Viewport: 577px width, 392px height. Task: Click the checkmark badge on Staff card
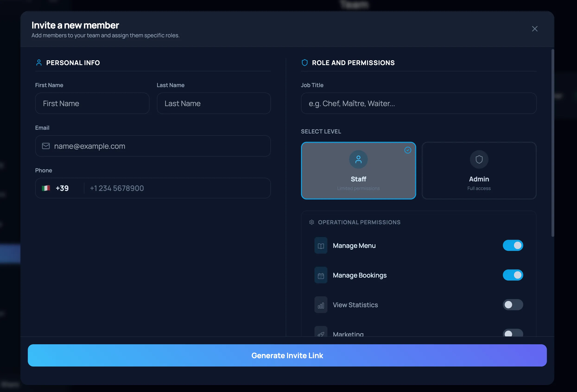(408, 150)
